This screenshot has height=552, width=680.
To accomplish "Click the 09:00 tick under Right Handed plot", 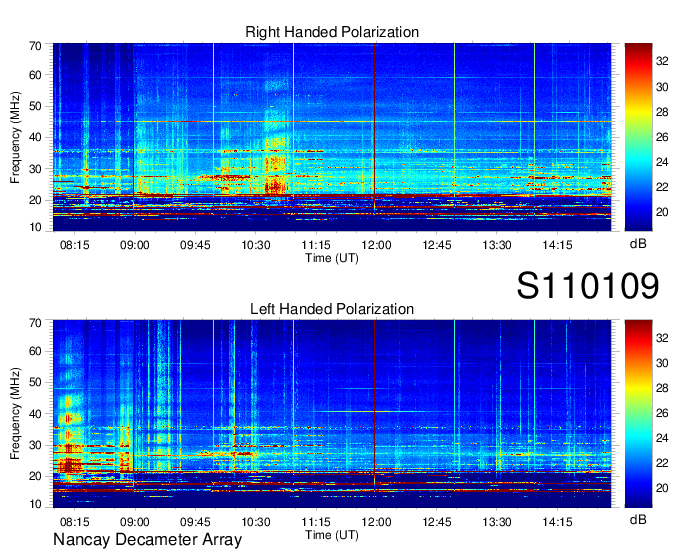I will 134,245.
